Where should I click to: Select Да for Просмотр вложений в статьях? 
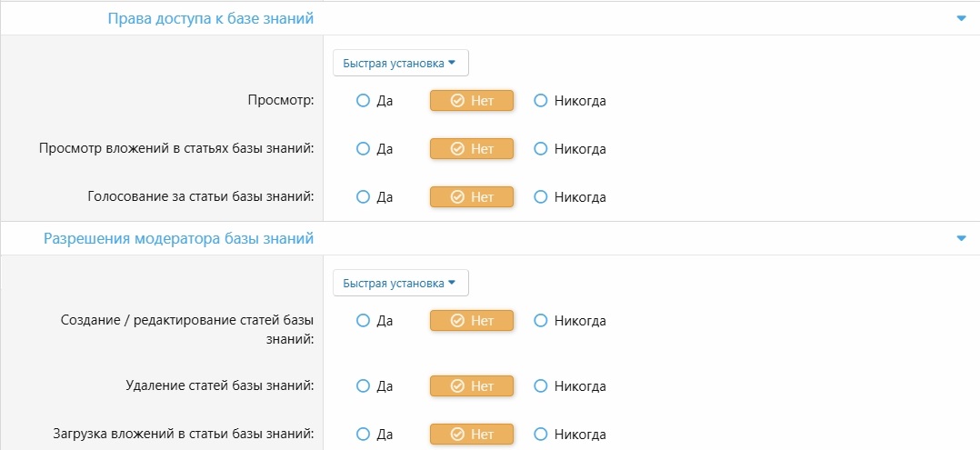tap(364, 149)
